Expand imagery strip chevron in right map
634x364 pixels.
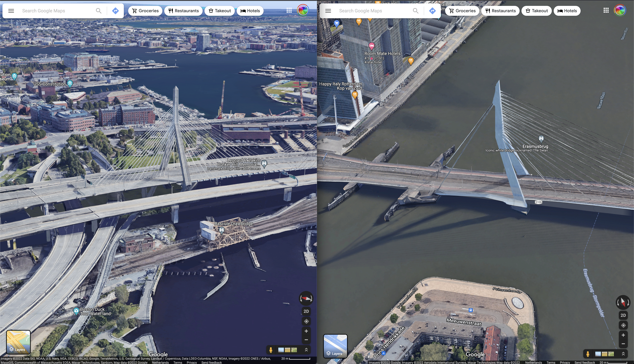click(x=623, y=354)
